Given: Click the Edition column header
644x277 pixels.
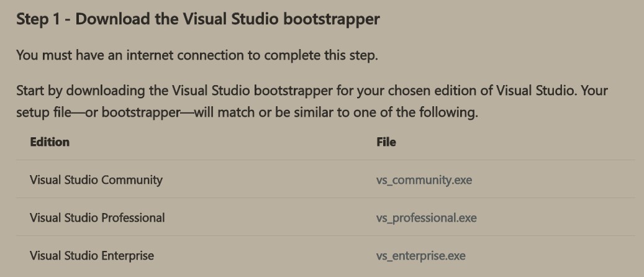Looking at the screenshot, I should tap(50, 142).
